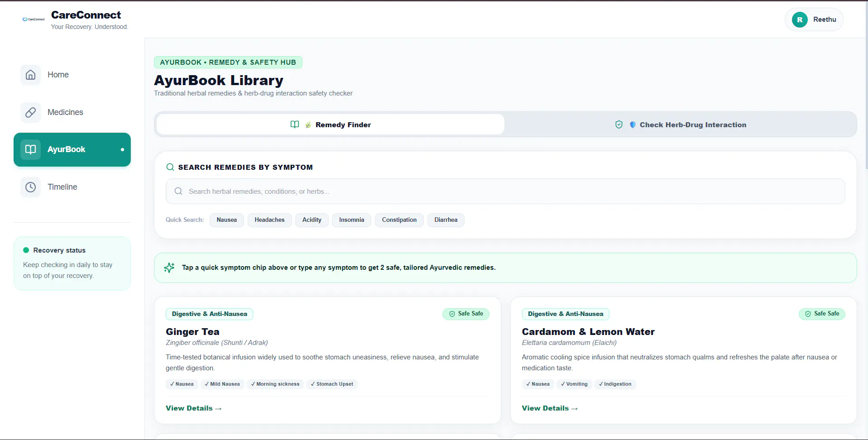
Task: Select the Acidity quick search chip
Action: [x=312, y=220]
